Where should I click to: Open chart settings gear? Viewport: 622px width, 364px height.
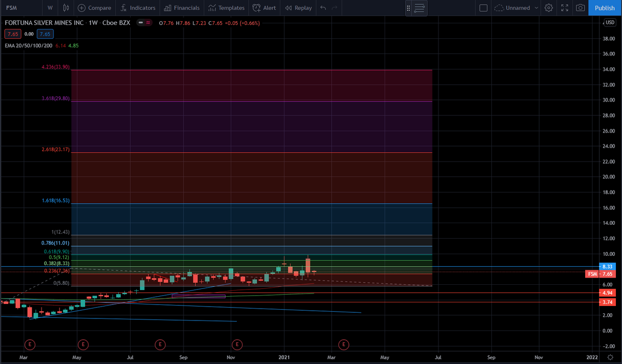(x=549, y=8)
